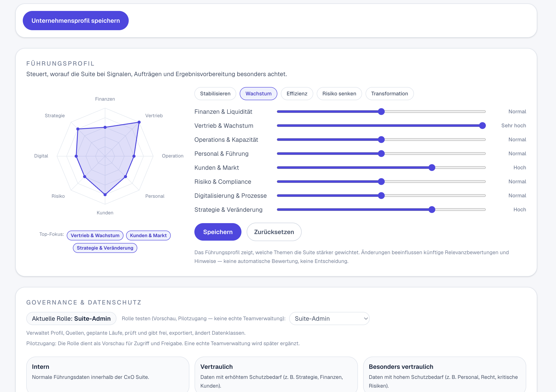Click Top-Fokus chip Vertrieb & Wachstum
The height and width of the screenshot is (392, 556).
pos(95,235)
